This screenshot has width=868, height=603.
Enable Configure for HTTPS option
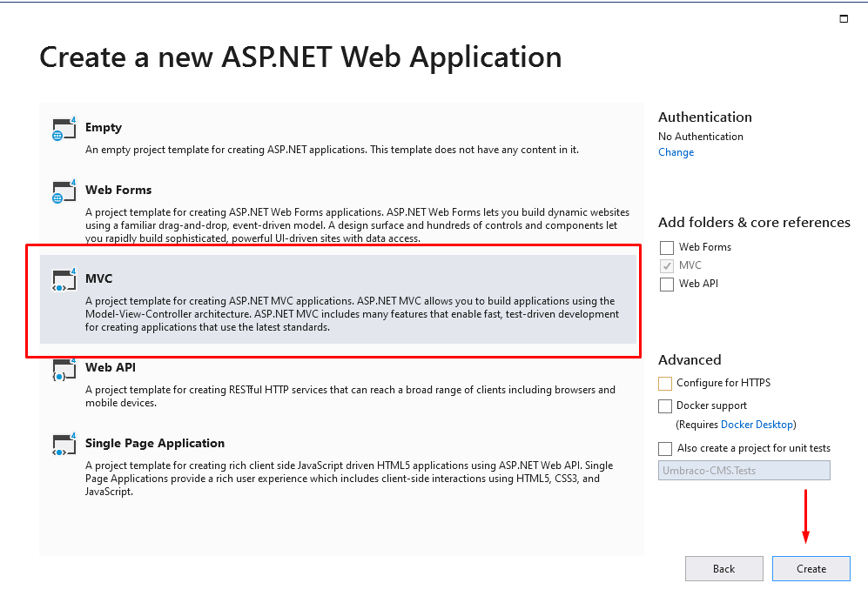[x=665, y=384]
